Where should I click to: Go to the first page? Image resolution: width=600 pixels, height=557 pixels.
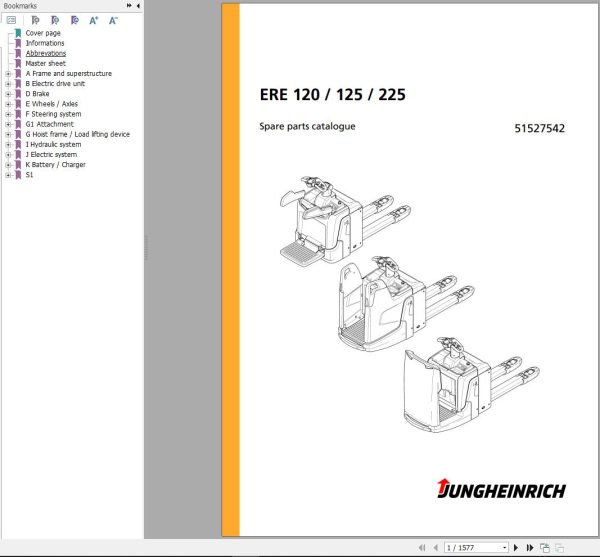422,548
